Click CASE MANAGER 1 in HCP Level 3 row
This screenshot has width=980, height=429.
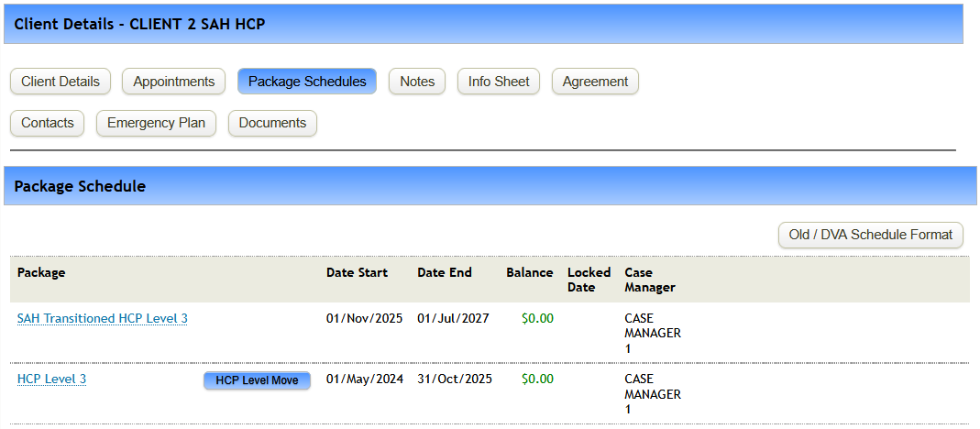pyautogui.click(x=653, y=394)
